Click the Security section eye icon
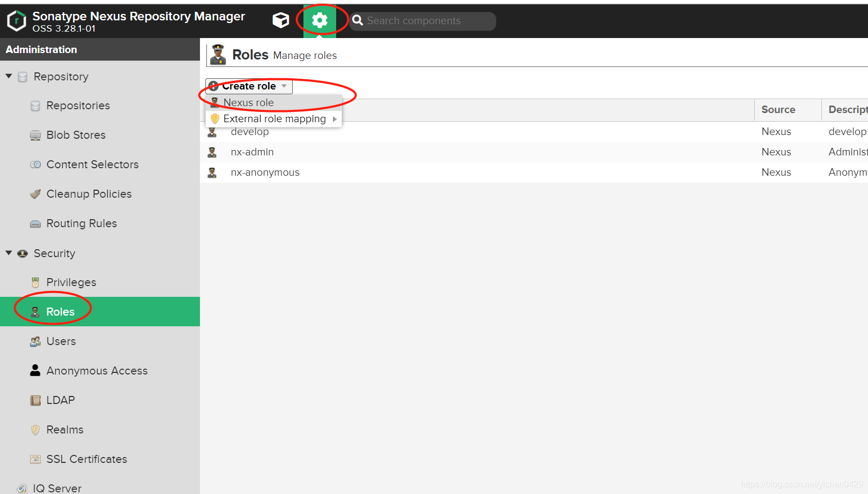This screenshot has width=868, height=494. 23,253
